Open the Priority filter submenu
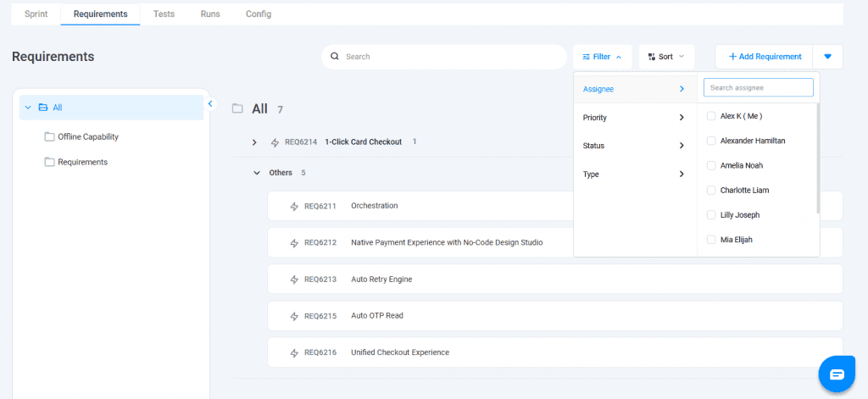This screenshot has height=399, width=868. click(634, 118)
